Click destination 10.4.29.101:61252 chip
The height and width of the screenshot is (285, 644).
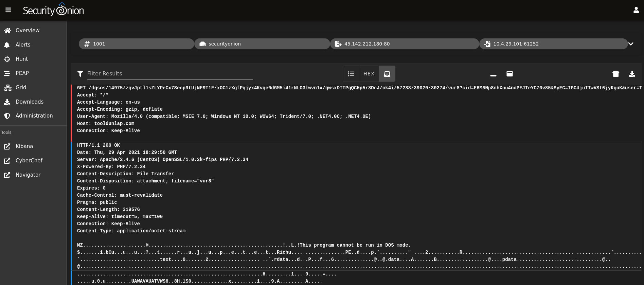pos(553,44)
